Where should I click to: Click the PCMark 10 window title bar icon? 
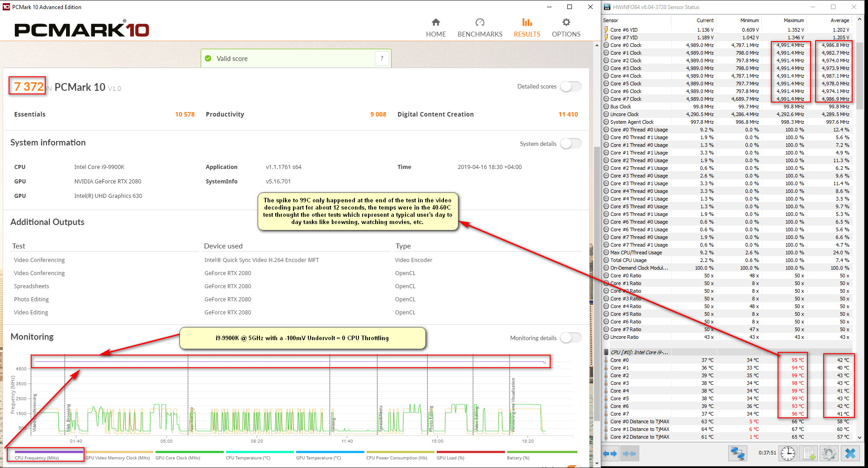6,7
